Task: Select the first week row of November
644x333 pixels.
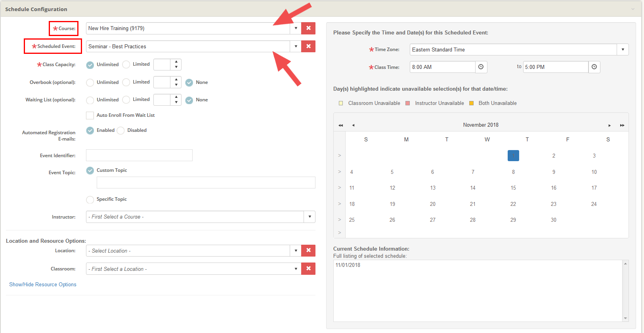Action: pyautogui.click(x=340, y=156)
